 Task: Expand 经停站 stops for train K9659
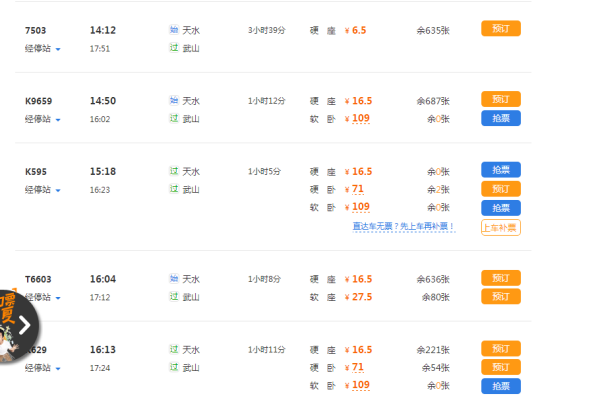[x=42, y=119]
